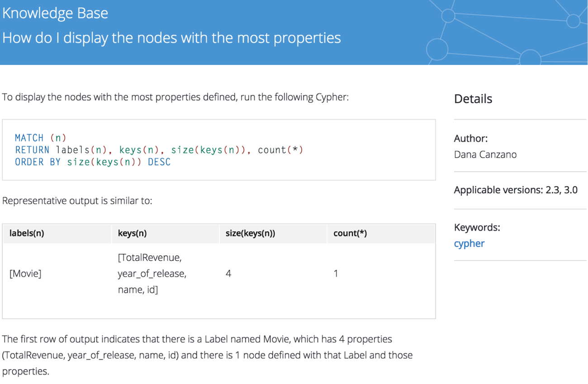Select version 3.0 under Applicable versions

(573, 190)
